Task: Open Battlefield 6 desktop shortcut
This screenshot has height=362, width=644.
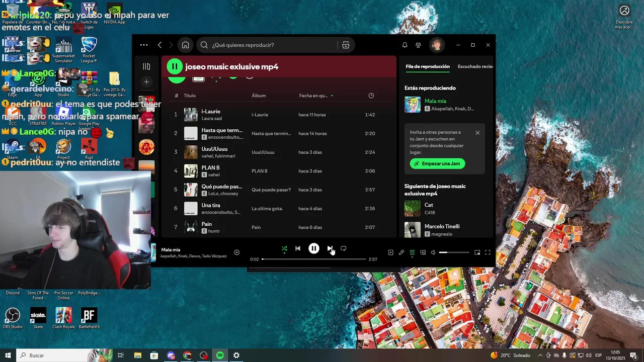Action: [x=89, y=318]
